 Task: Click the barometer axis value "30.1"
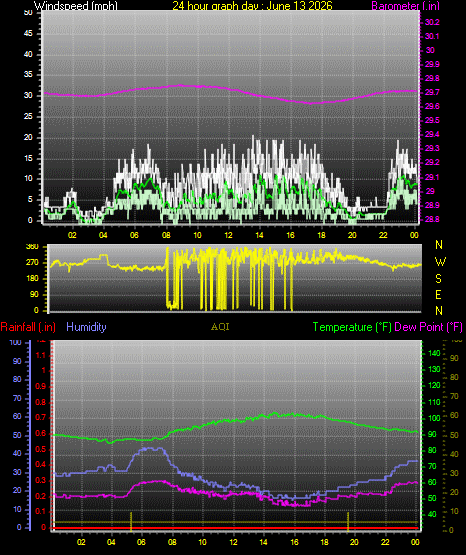(x=432, y=36)
